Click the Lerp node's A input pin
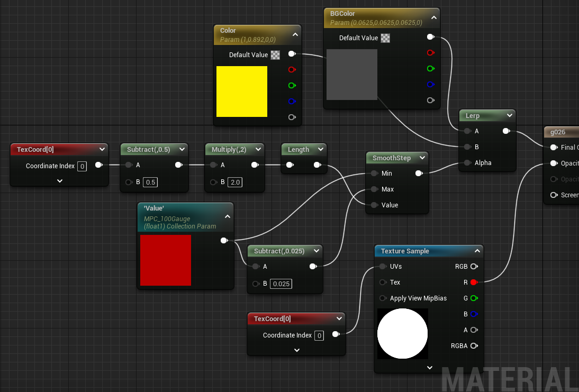 coord(467,131)
